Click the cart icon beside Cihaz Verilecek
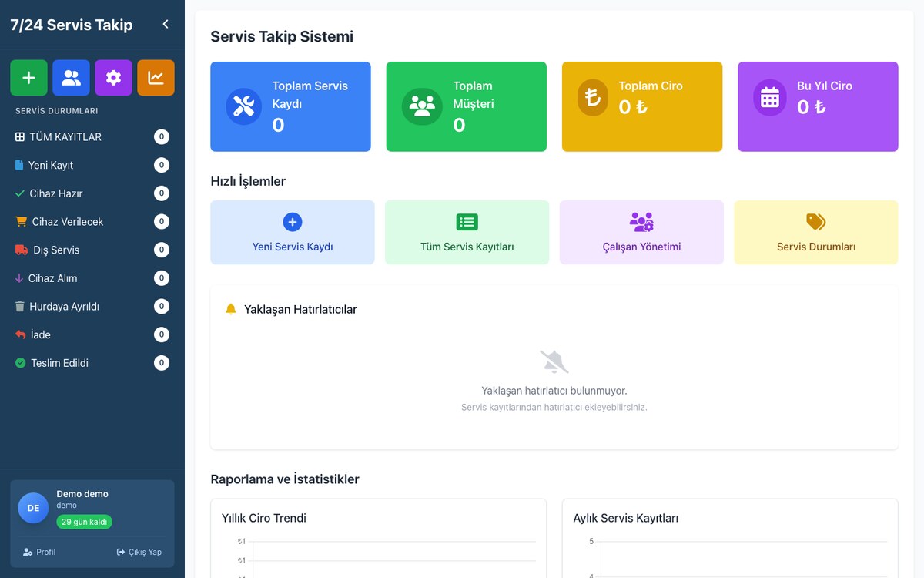Image resolution: width=924 pixels, height=578 pixels. click(21, 222)
